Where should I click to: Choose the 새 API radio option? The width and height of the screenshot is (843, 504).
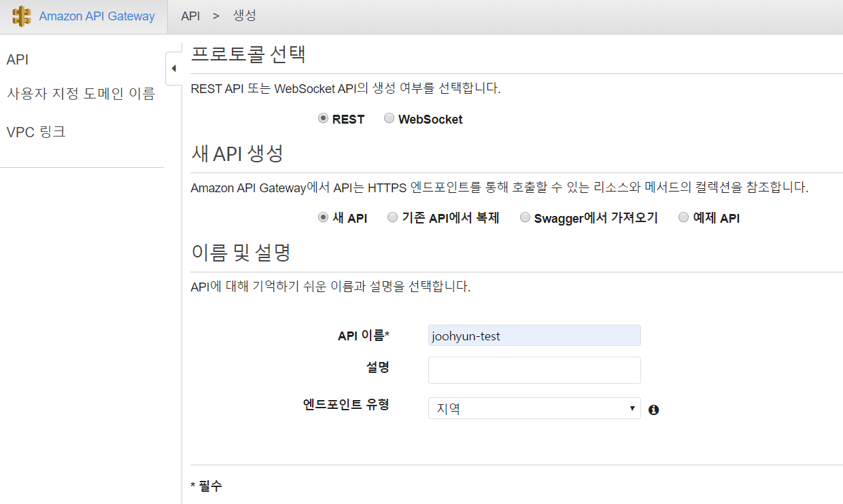click(323, 217)
